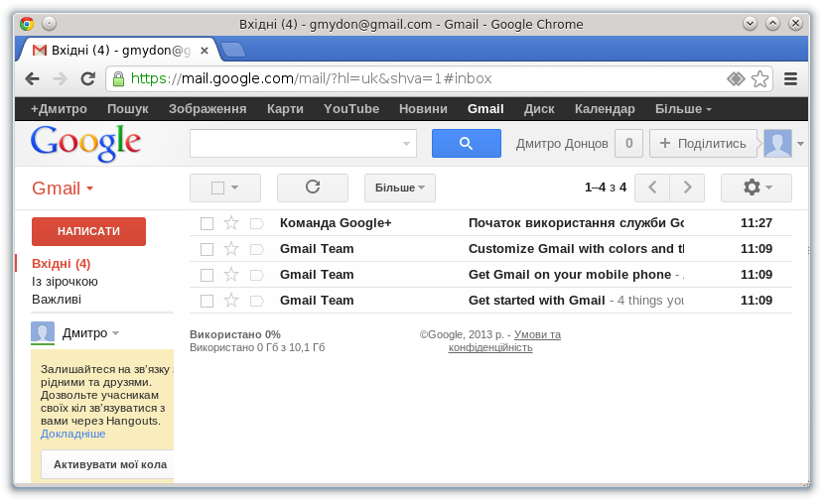Open YouTube in the Google bar

(x=351, y=109)
